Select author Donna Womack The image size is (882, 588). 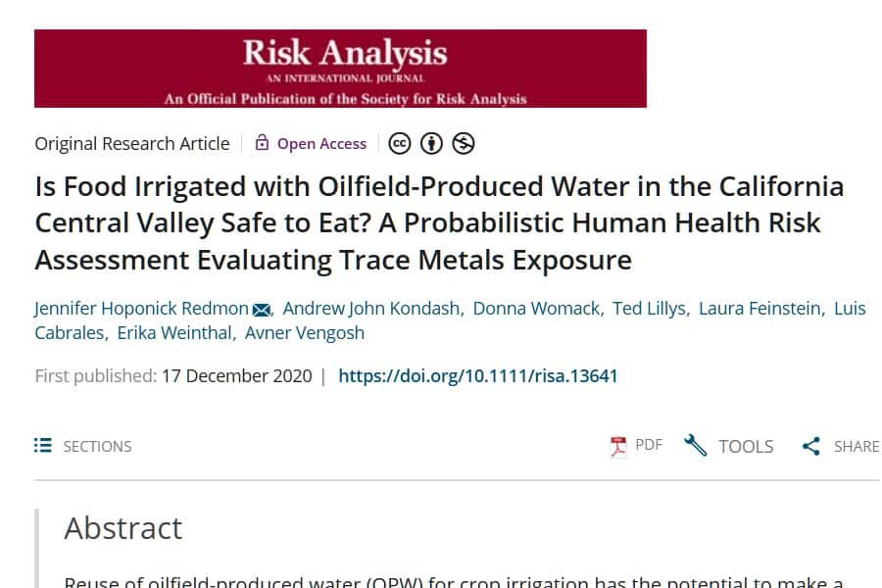[536, 309]
